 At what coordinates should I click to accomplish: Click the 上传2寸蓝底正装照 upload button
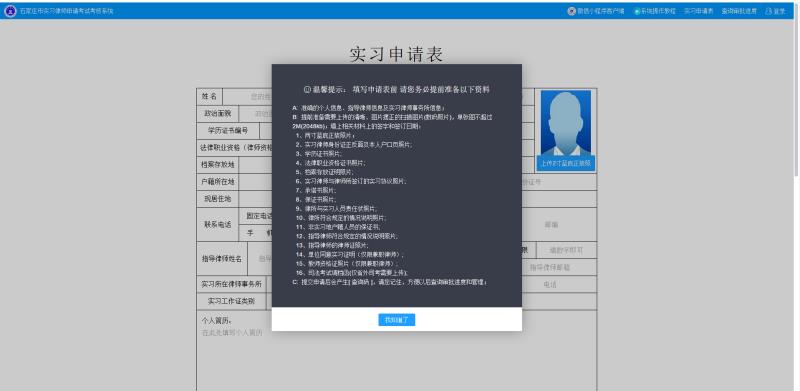point(566,163)
